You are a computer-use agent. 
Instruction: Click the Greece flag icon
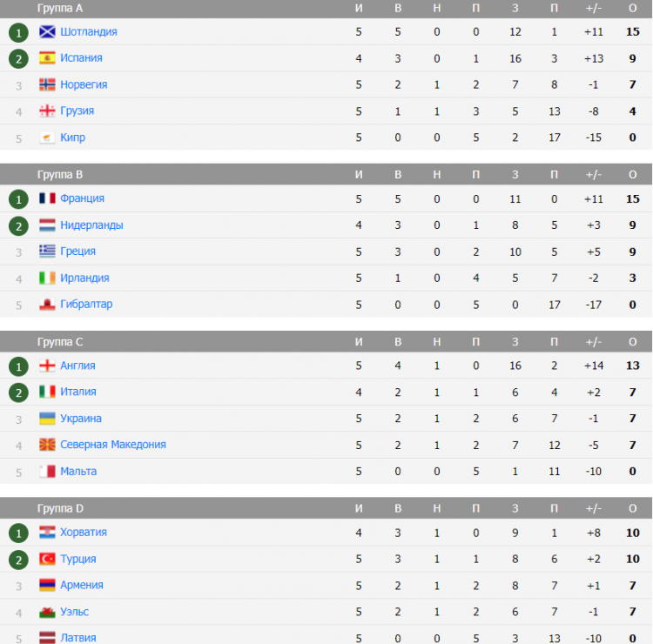(x=47, y=251)
